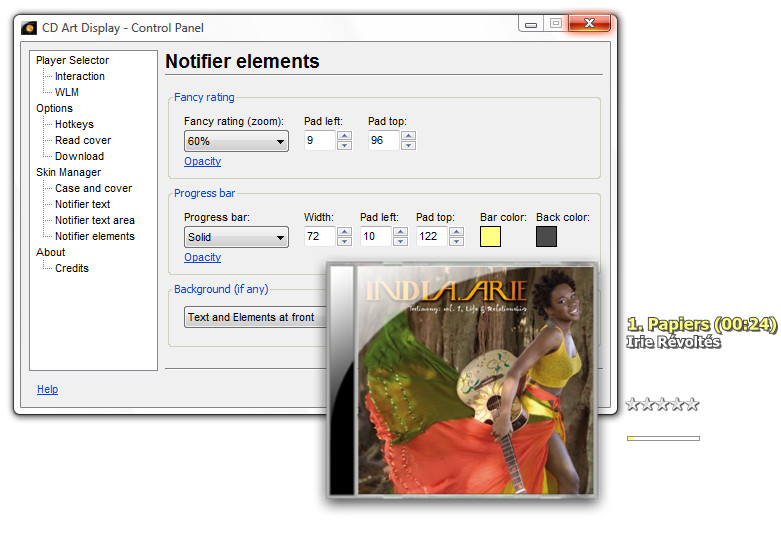Select Notifier elements in the tree
The width and height of the screenshot is (781, 543).
coord(95,236)
